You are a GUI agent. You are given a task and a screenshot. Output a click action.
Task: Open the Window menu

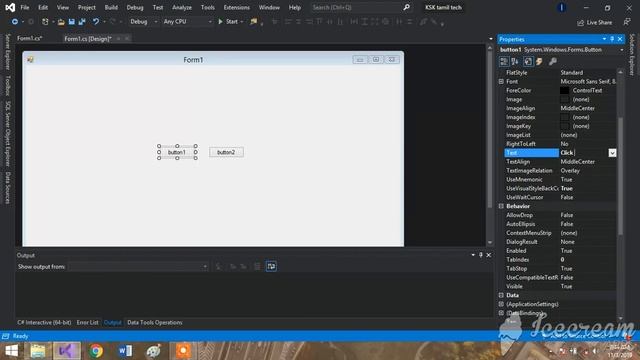tap(269, 7)
